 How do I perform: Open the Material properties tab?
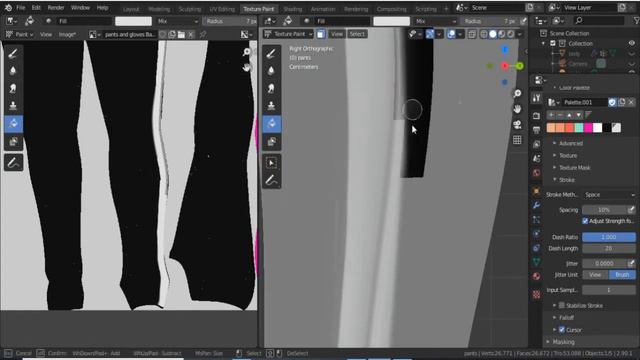coord(536,276)
